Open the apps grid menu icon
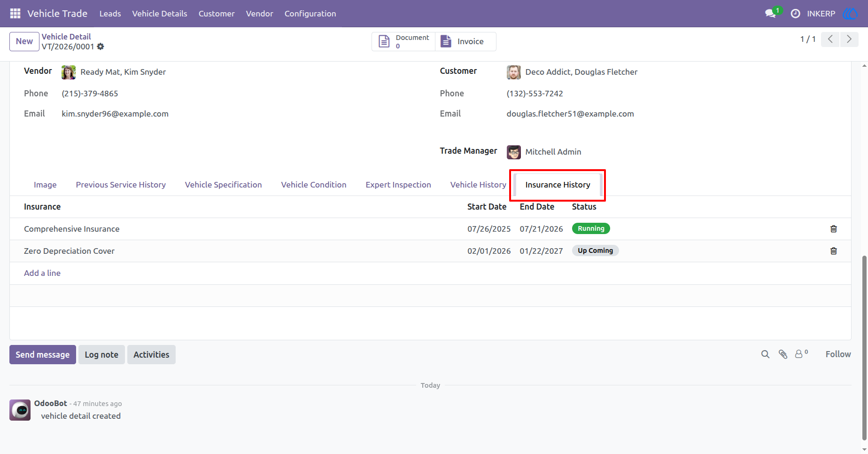Screen dimensions: 868x454 [15, 14]
